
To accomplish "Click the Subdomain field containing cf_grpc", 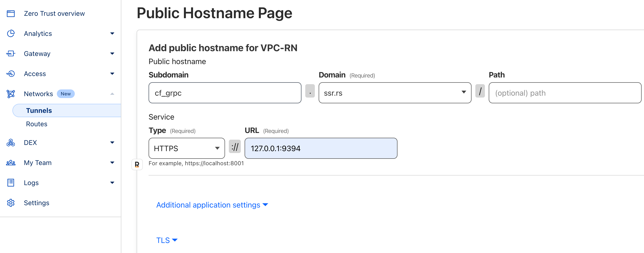I will (225, 93).
